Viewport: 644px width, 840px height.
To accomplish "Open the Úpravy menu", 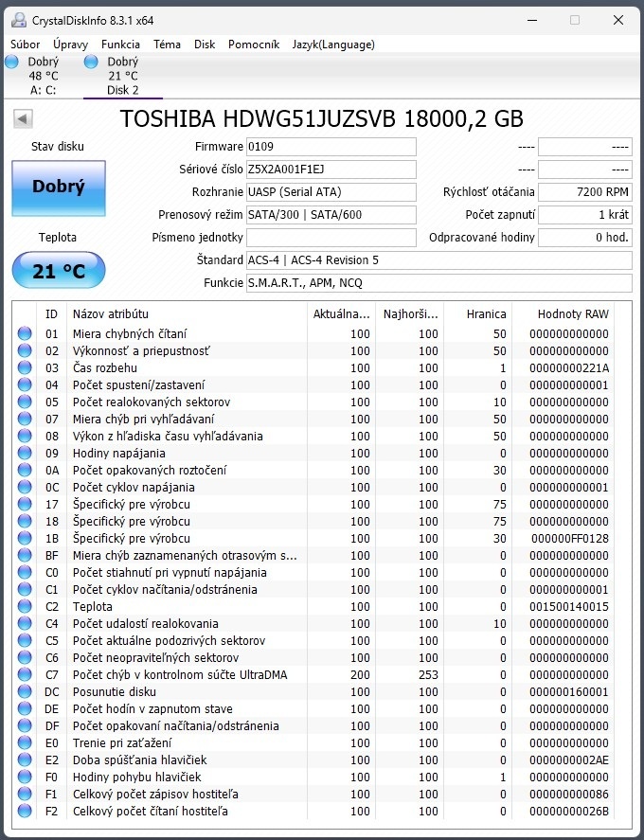I will click(70, 45).
